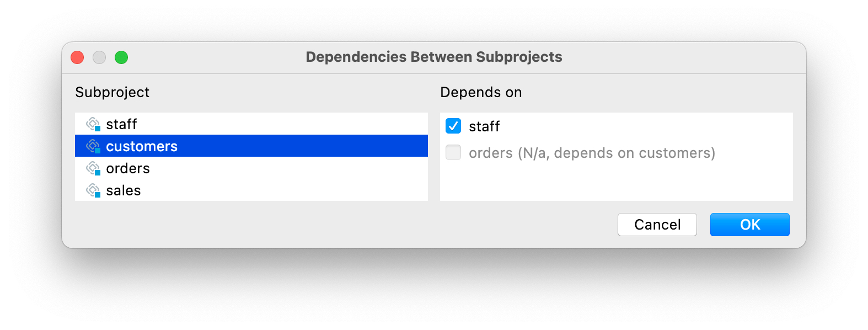This screenshot has height=330, width=868.
Task: Click the staff subproject icon
Action: tap(93, 124)
